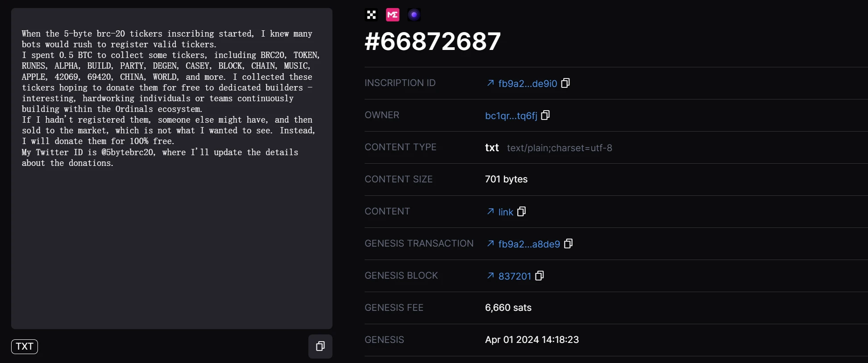The height and width of the screenshot is (363, 868).
Task: Open the Magic Eden marketplace icon
Action: [x=392, y=15]
